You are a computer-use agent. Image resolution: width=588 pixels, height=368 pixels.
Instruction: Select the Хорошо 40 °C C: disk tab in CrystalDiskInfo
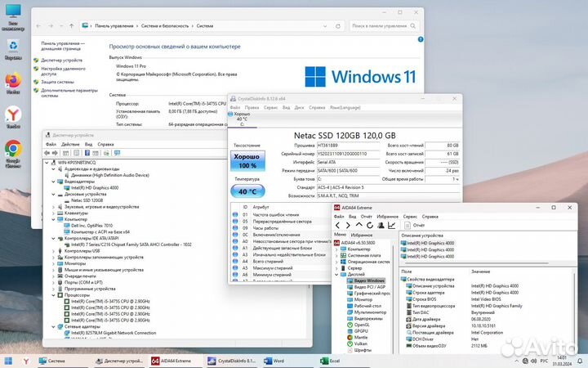coord(242,119)
